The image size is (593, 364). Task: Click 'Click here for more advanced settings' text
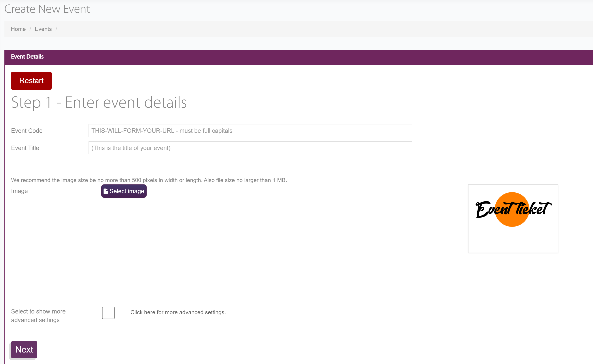pyautogui.click(x=178, y=312)
